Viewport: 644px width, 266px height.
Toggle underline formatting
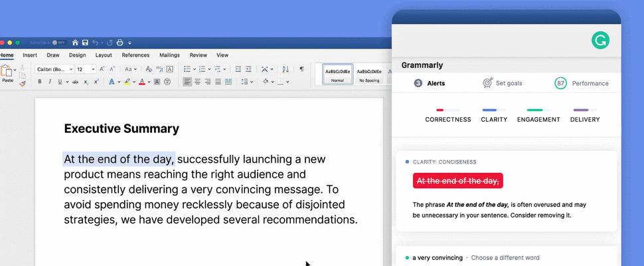tap(60, 82)
